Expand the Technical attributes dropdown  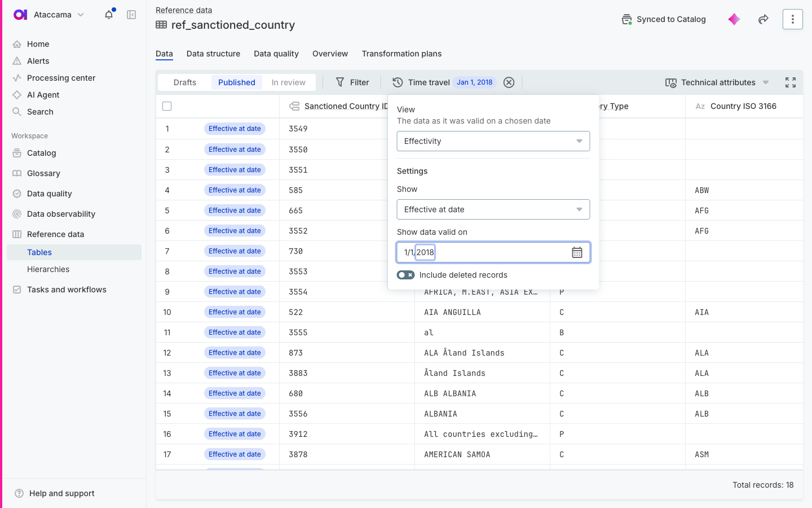click(717, 82)
